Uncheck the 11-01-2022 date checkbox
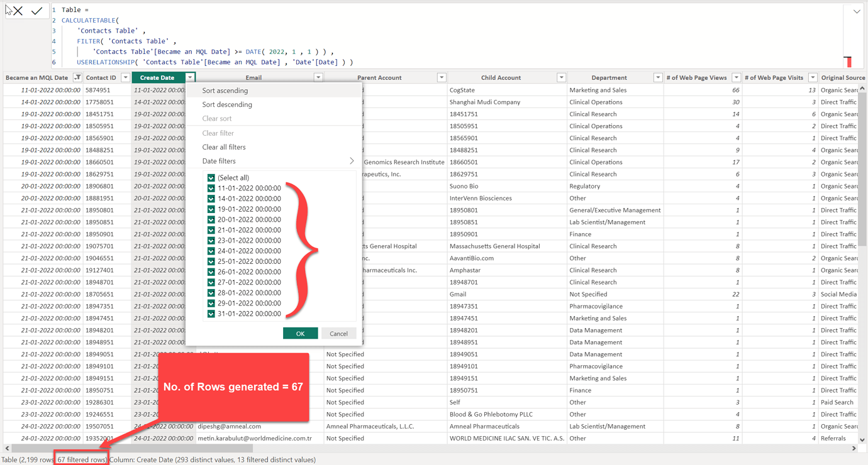 tap(211, 189)
